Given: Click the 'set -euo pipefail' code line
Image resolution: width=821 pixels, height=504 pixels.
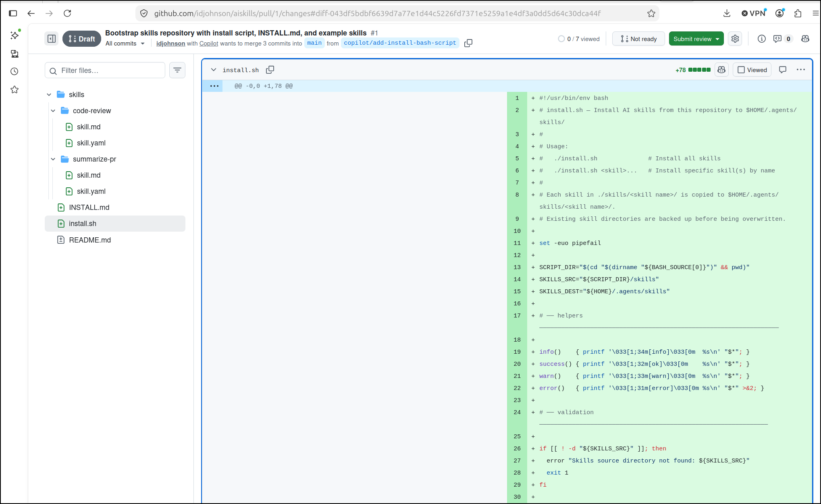Looking at the screenshot, I should tap(570, 243).
